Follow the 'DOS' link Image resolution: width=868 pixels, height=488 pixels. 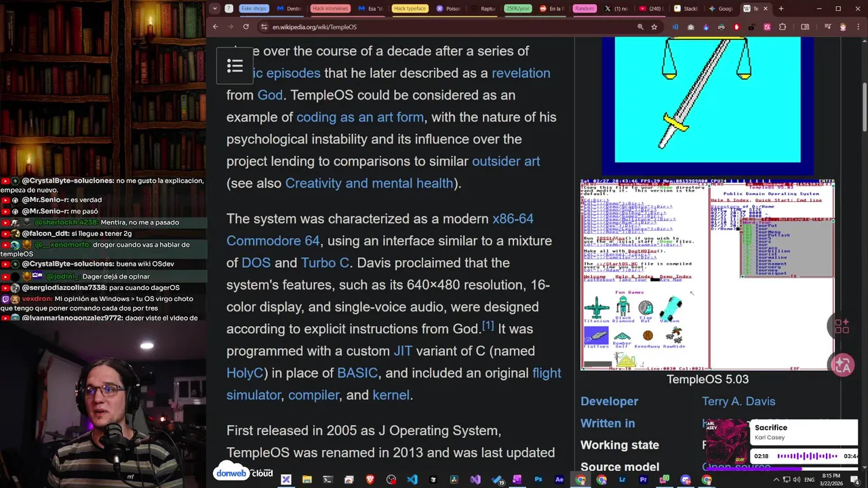tap(256, 262)
